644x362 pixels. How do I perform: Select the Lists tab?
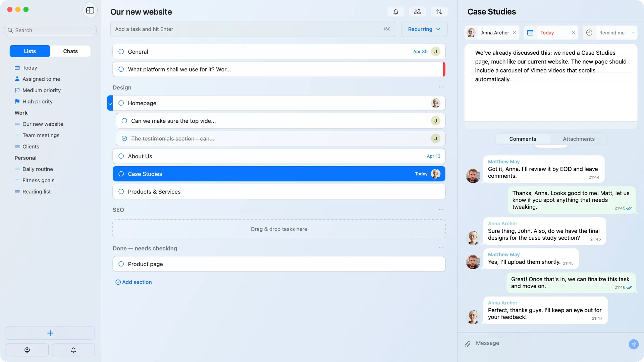[x=30, y=51]
